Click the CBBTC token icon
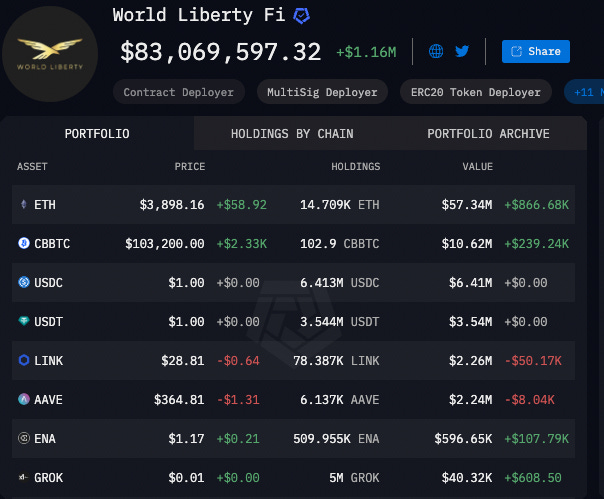 click(24, 243)
